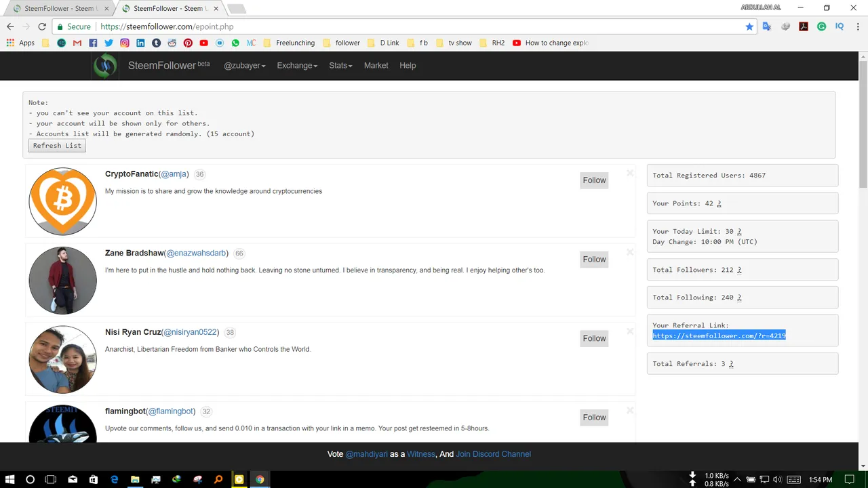
Task: Open the @nisiryan0522 profile link
Action: coord(190,332)
